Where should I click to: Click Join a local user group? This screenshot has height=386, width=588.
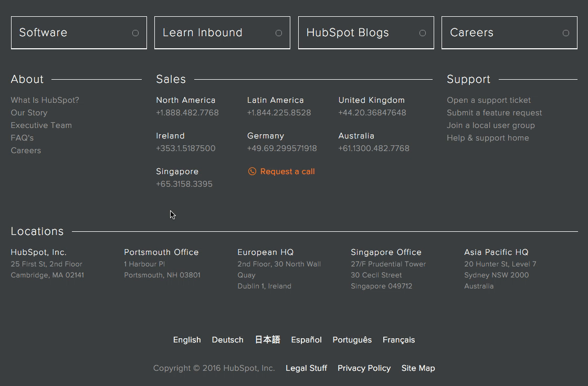tap(491, 125)
